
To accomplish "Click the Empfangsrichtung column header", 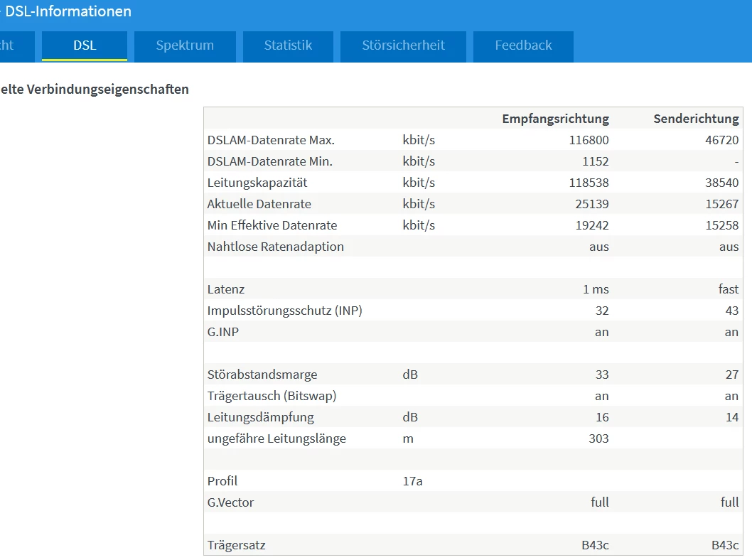I will coord(555,119).
